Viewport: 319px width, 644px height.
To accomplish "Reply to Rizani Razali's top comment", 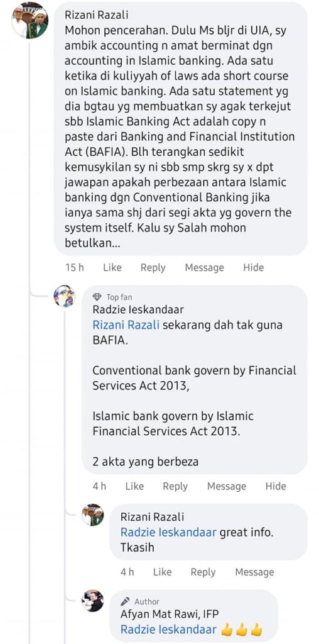I will coord(153,268).
